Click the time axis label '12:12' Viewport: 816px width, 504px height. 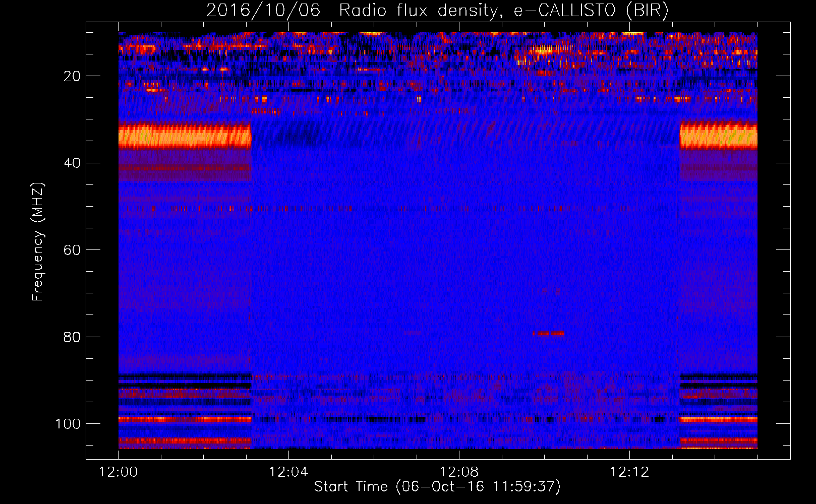point(629,472)
